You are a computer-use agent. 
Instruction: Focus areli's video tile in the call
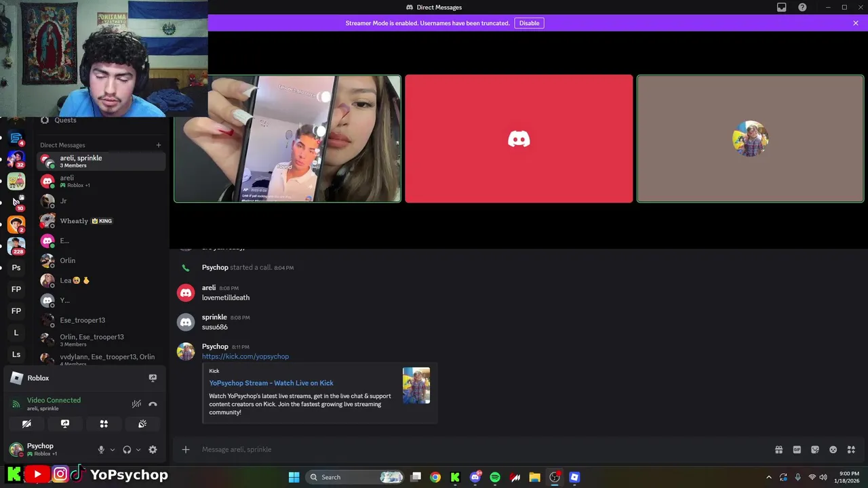pyautogui.click(x=288, y=139)
